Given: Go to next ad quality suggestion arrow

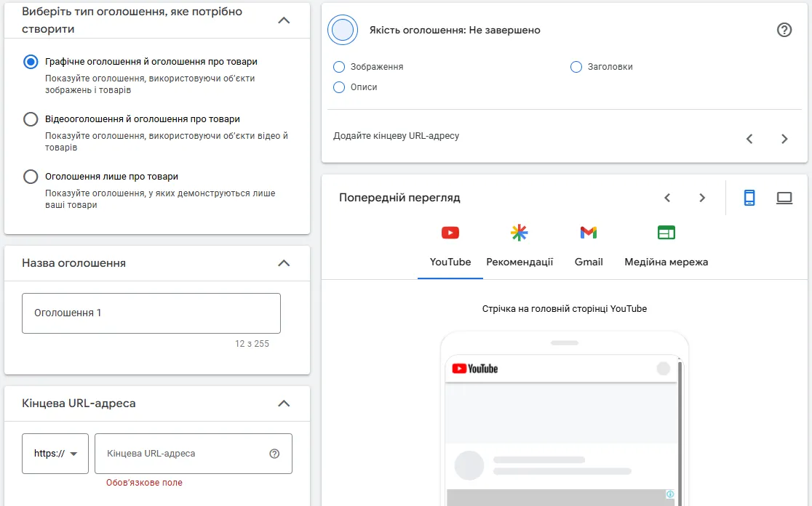Looking at the screenshot, I should pos(784,139).
